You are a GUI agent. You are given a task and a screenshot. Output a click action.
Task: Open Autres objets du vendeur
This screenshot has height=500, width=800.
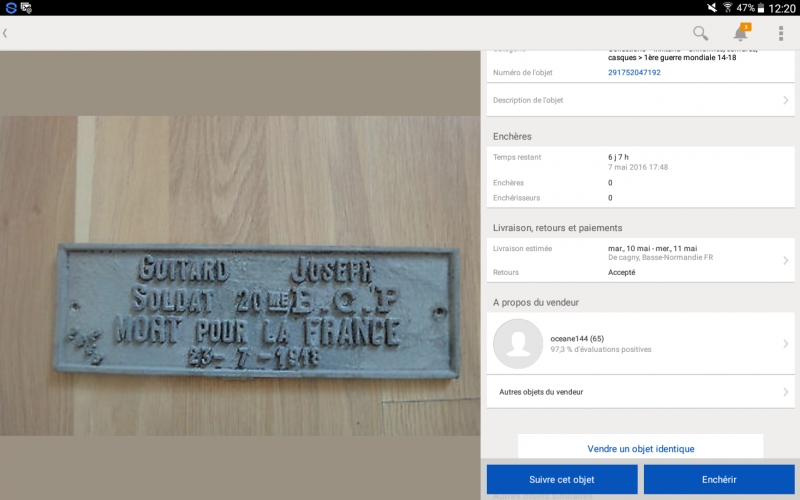[640, 392]
